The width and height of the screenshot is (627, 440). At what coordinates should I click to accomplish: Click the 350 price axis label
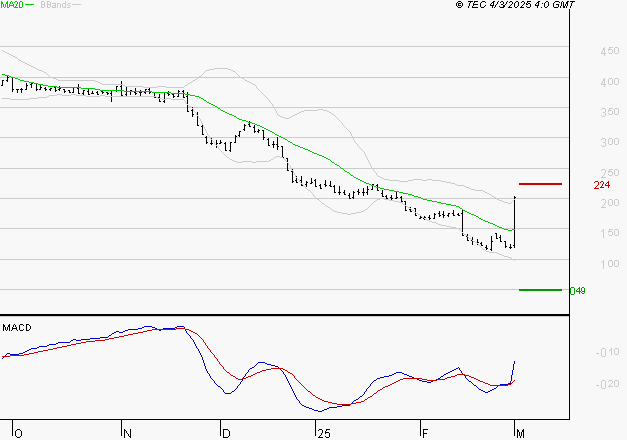(609, 112)
